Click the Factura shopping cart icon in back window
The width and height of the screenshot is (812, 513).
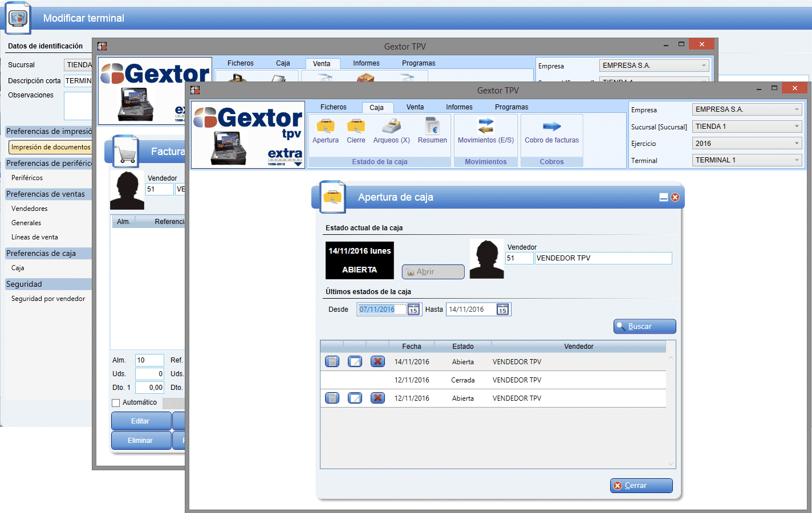click(126, 151)
